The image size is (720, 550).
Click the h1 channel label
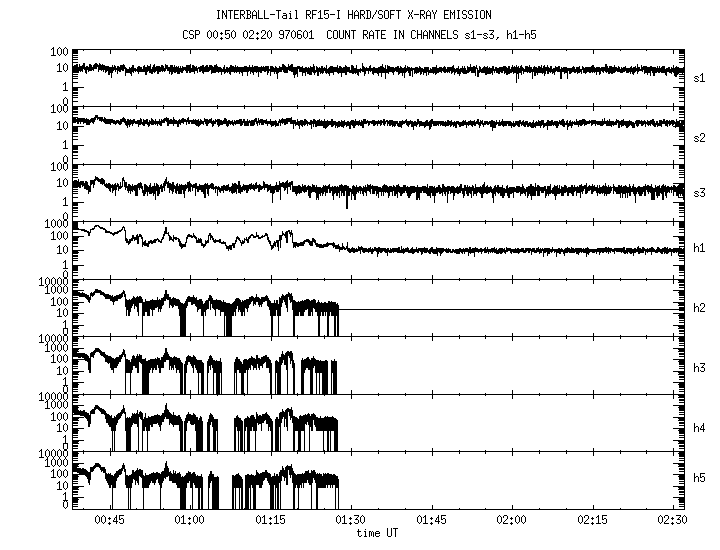click(699, 248)
